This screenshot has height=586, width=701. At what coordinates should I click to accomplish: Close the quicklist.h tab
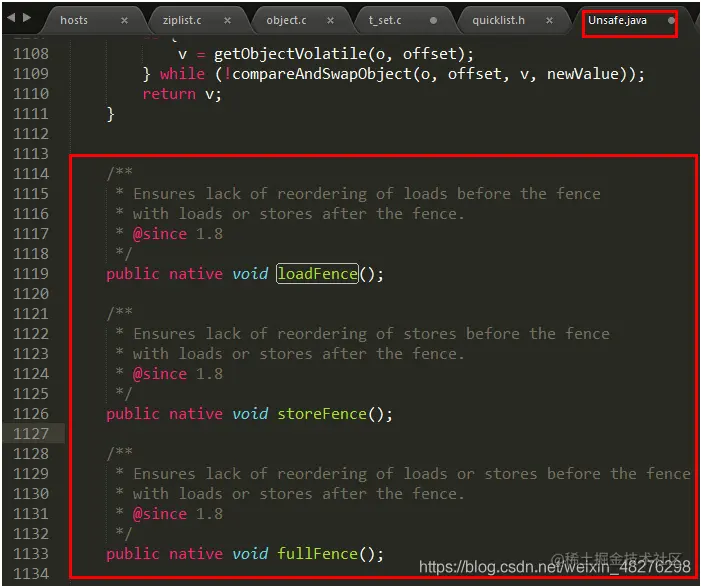click(x=549, y=21)
